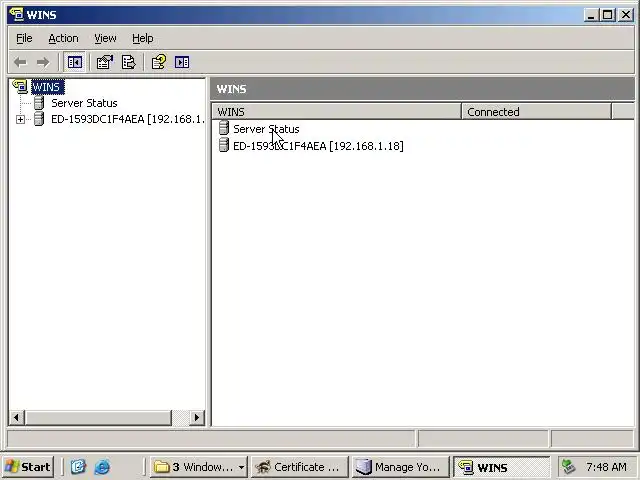Screen dimensions: 640x480
Task: Open the View menu
Action: pyautogui.click(x=105, y=38)
